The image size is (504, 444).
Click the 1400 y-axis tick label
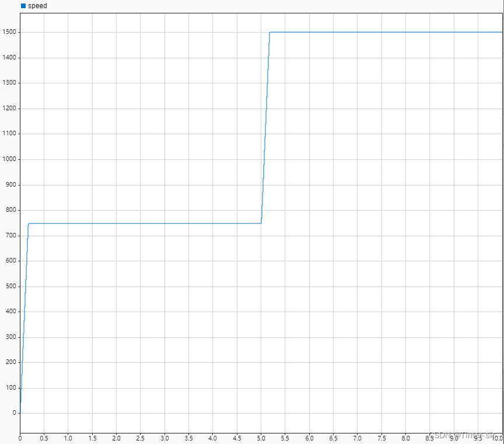[x=9, y=58]
